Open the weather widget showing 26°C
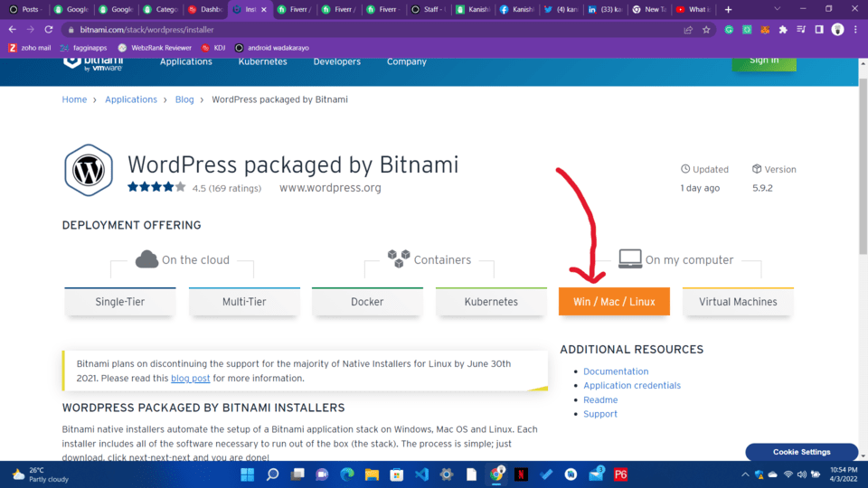The image size is (868, 488). click(x=40, y=474)
